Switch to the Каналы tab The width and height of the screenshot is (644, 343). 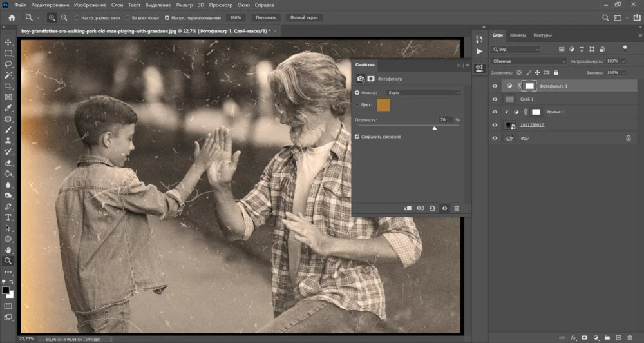coord(518,35)
